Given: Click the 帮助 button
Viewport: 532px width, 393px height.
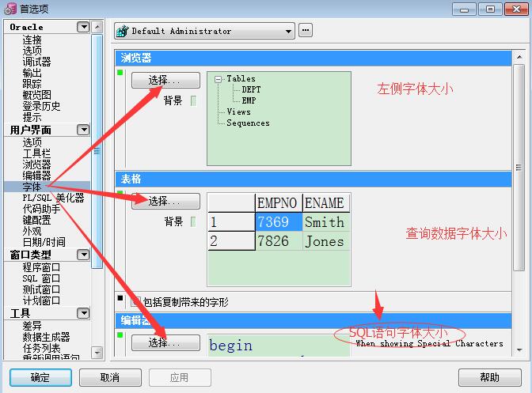Looking at the screenshot, I should [489, 377].
